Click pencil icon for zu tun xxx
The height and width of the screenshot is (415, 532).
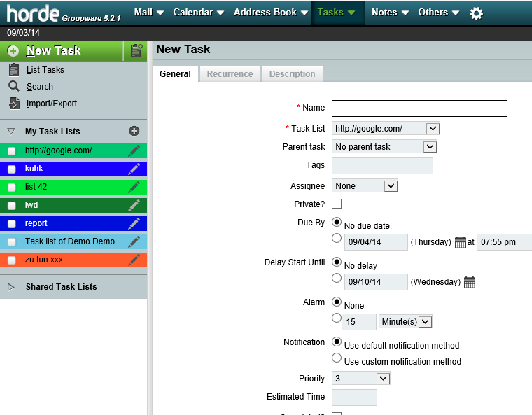[134, 260]
